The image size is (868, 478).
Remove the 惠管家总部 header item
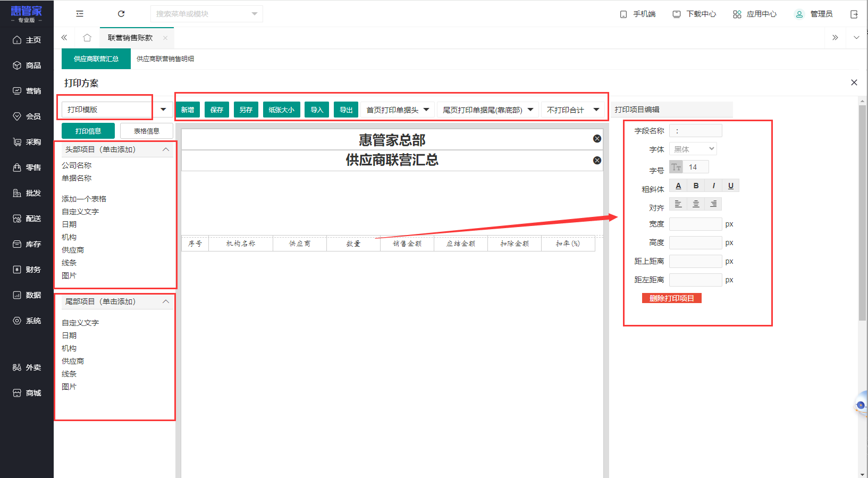[x=597, y=139]
